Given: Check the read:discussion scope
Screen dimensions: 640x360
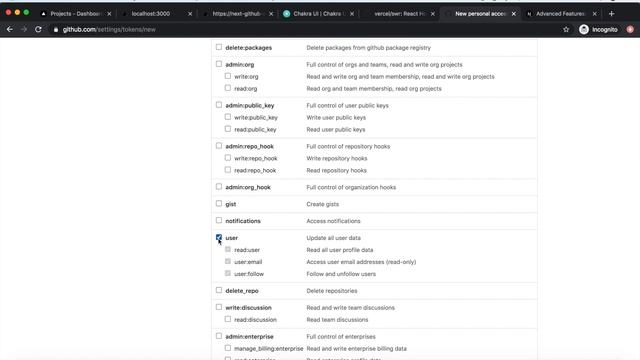Looking at the screenshot, I should (228, 319).
